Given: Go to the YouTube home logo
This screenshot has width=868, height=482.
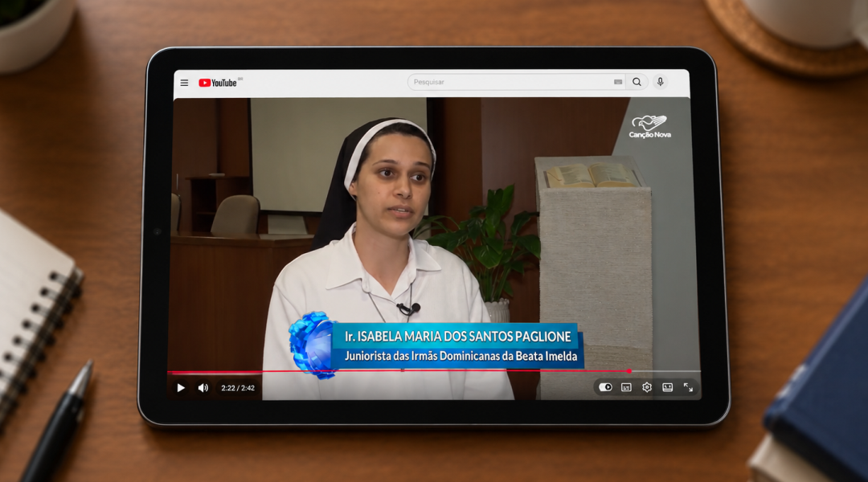Looking at the screenshot, I should (218, 83).
